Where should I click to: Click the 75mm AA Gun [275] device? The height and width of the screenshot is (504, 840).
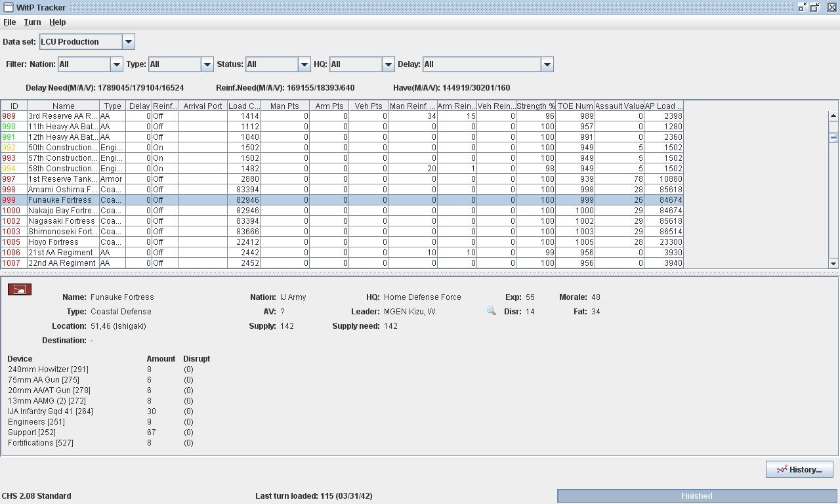point(43,380)
